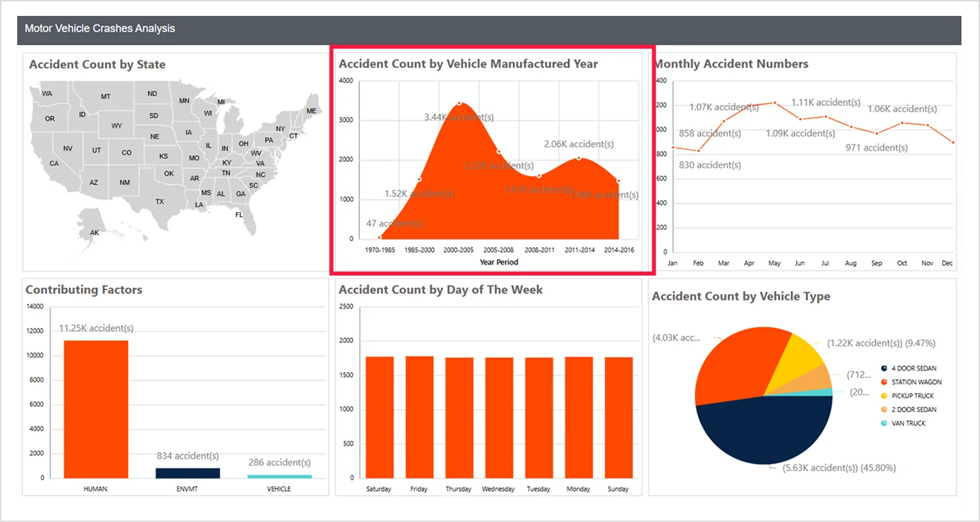Click the "Motor Vehicle Crashes Analysis" header title
The height and width of the screenshot is (522, 980).
click(100, 29)
